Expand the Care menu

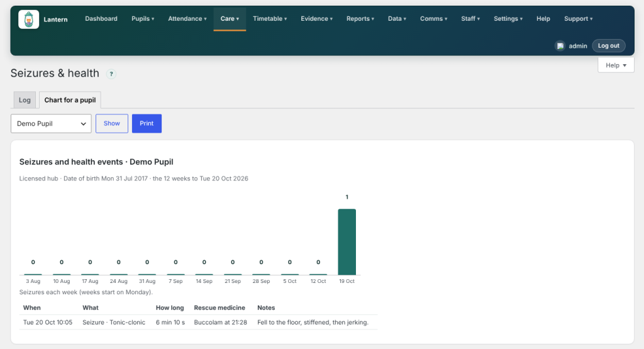230,19
